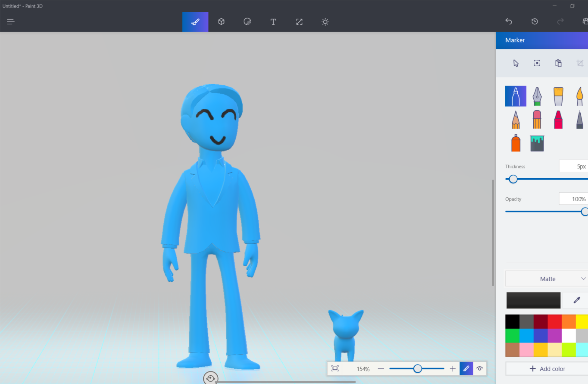
Task: Open the Remix 3D community icon
Action: coord(585,22)
